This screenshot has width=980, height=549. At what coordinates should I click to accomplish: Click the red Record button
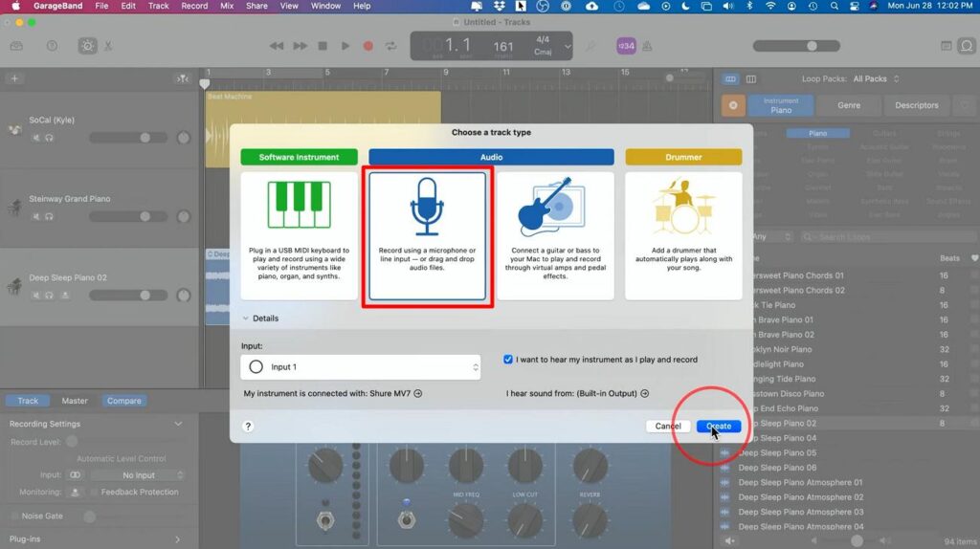click(x=368, y=46)
